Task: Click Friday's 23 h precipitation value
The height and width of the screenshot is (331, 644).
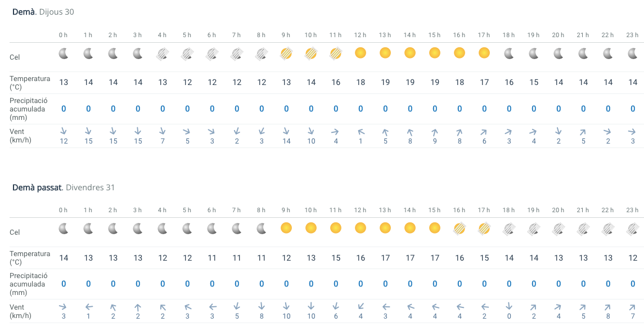Action: pos(633,284)
